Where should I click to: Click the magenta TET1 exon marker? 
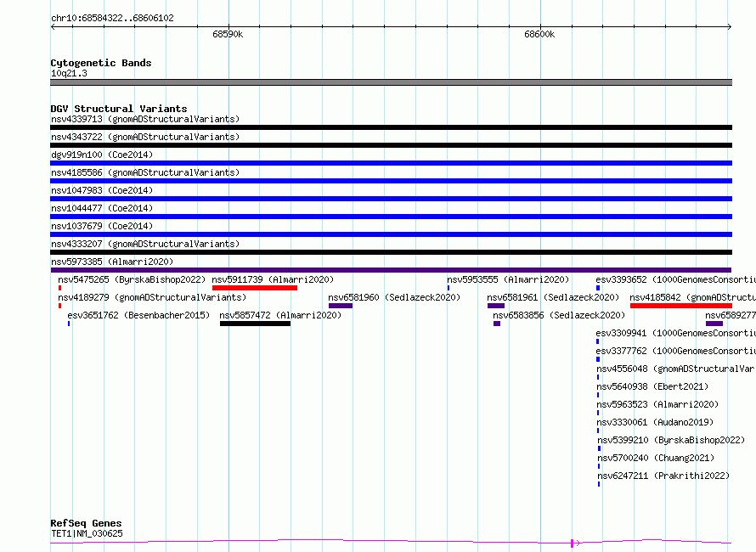tap(573, 544)
